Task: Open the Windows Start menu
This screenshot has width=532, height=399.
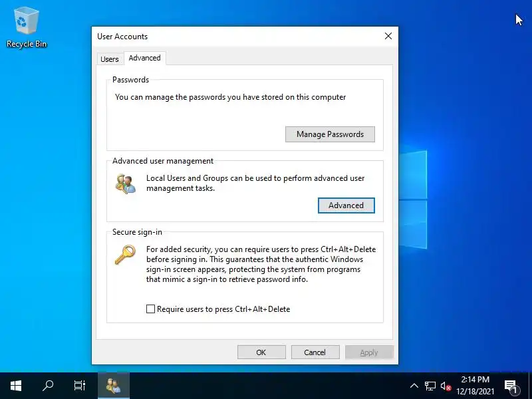Action: click(x=16, y=386)
